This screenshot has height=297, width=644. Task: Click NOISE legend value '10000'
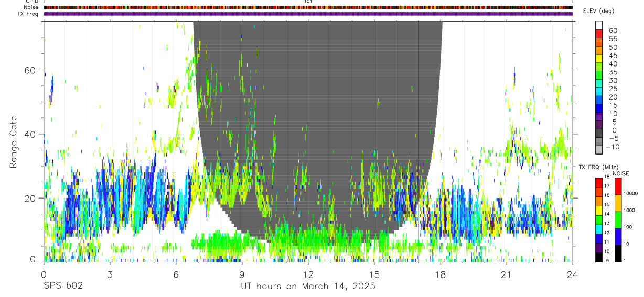pyautogui.click(x=632, y=193)
